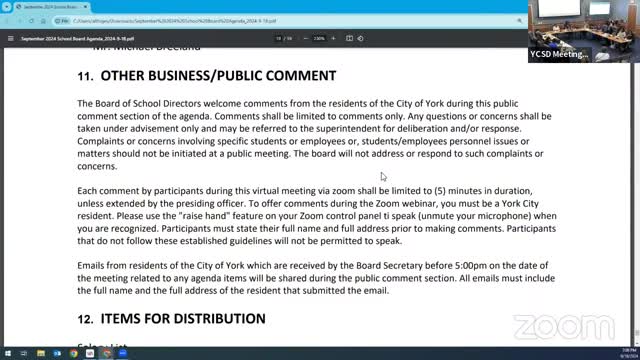Open File Explorer from the taskbar
This screenshot has height=360, width=640.
point(41,353)
